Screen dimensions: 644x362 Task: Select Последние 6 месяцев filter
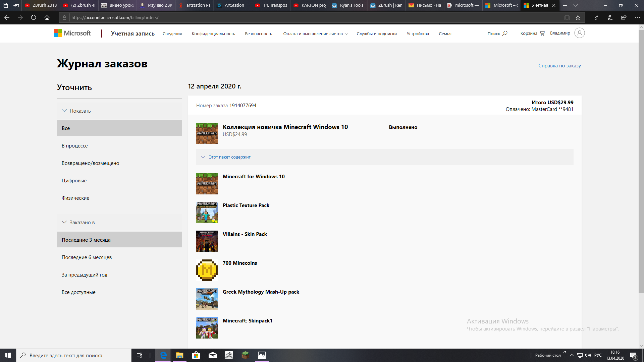click(x=119, y=257)
